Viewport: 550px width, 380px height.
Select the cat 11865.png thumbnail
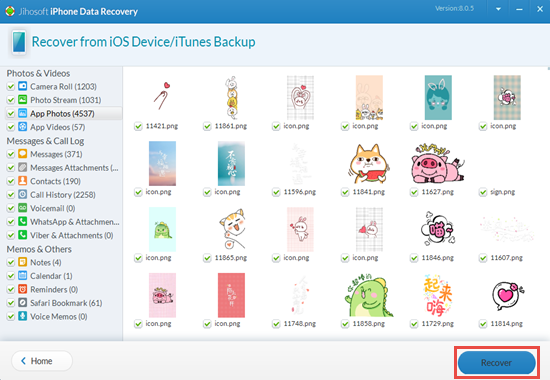click(231, 229)
